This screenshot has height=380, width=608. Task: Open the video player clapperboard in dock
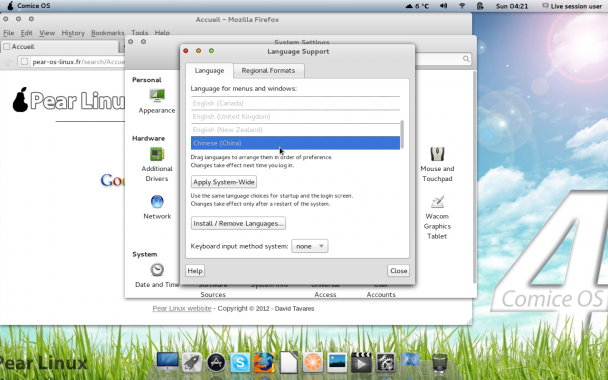point(361,363)
